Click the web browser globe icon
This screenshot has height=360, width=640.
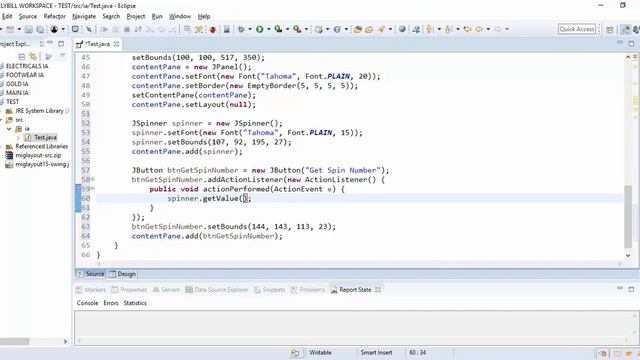coord(402,29)
